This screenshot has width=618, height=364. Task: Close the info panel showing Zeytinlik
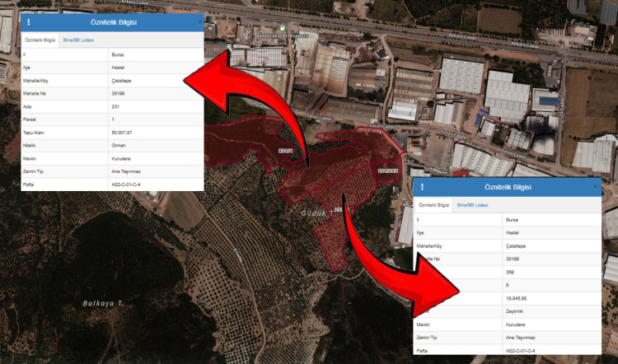(x=595, y=188)
